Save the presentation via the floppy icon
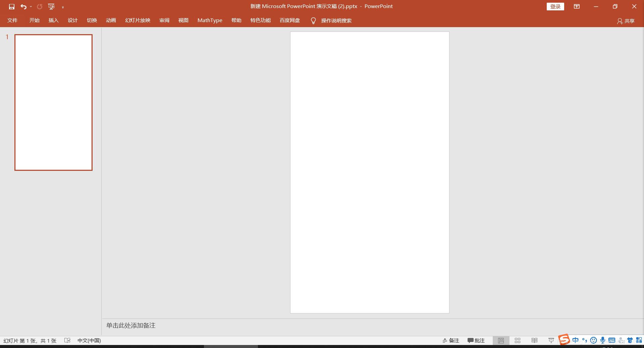Screen dimensions: 644x348 pyautogui.click(x=12, y=7)
